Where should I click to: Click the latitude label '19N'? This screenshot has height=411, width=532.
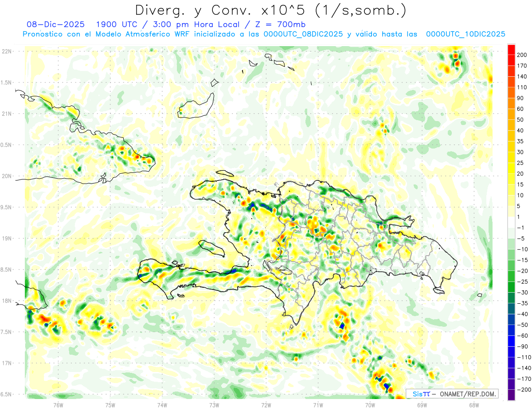pyautogui.click(x=6, y=239)
